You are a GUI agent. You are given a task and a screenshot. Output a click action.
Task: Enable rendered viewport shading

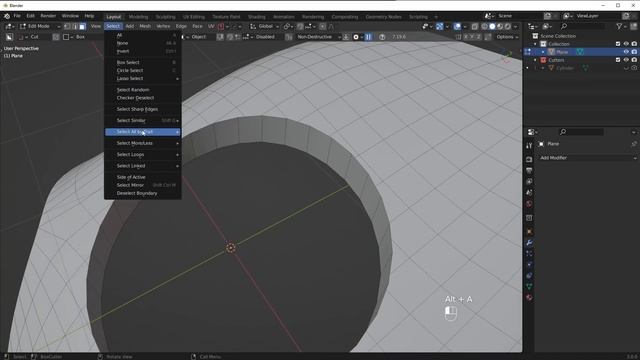[508, 26]
